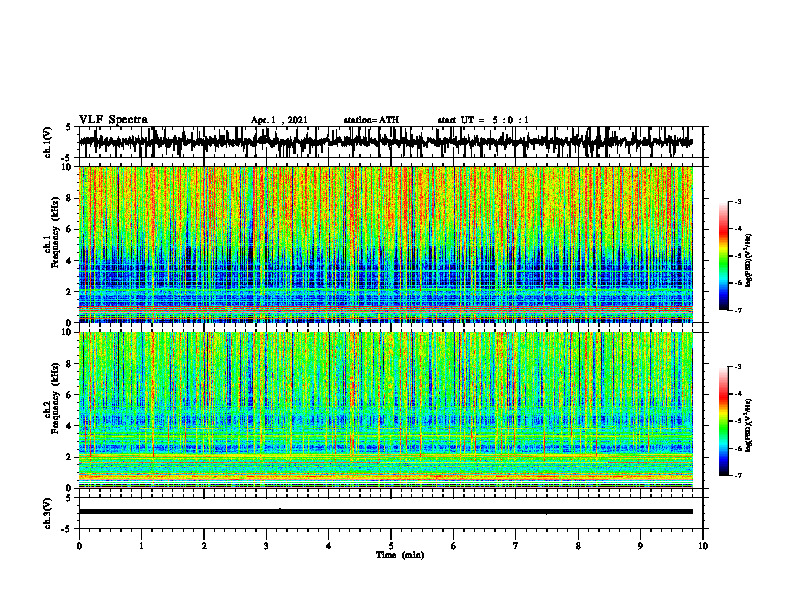792x612 pixels.
Task: Click the '-3' tick on upper colorbar
Action: (738, 202)
